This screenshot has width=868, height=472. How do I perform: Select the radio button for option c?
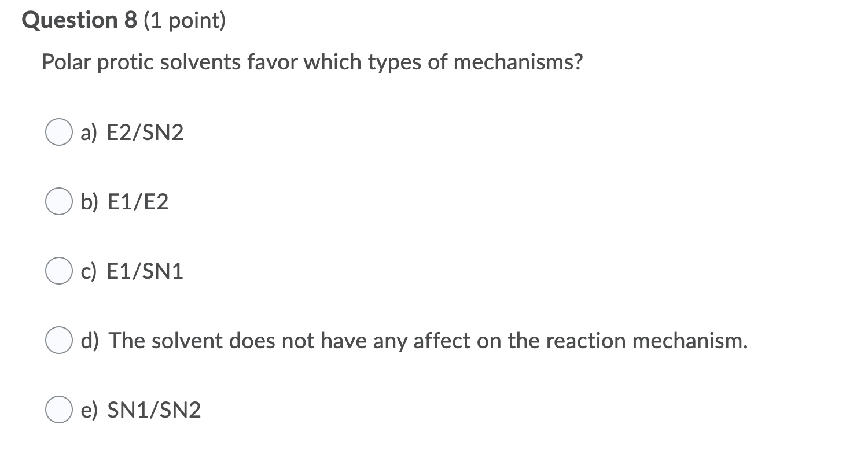(x=58, y=271)
